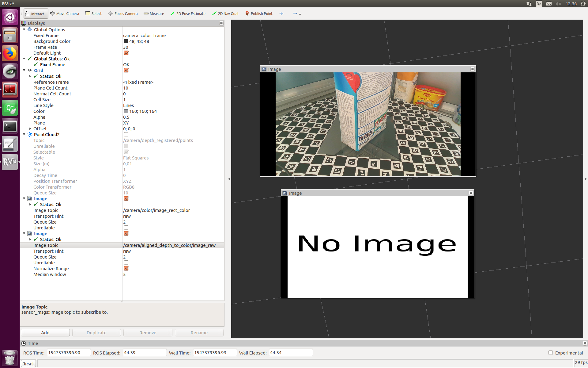Viewport: 588px width, 368px height.
Task: Add a new tool via plus icon
Action: pos(281,13)
